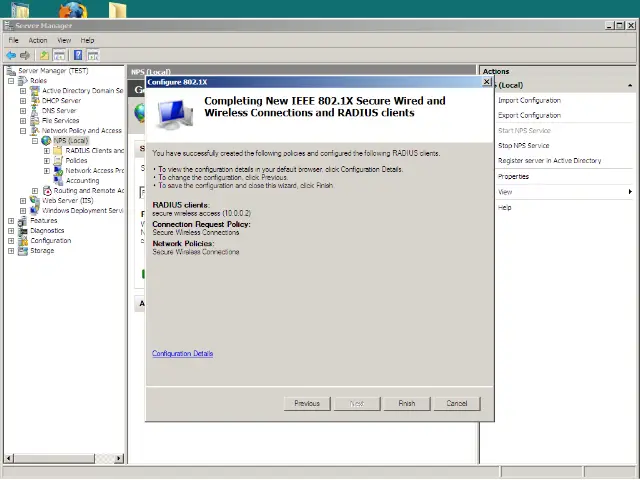Click Show/Hide Action Pane toolbar icon
This screenshot has width=640, height=480.
[x=93, y=55]
